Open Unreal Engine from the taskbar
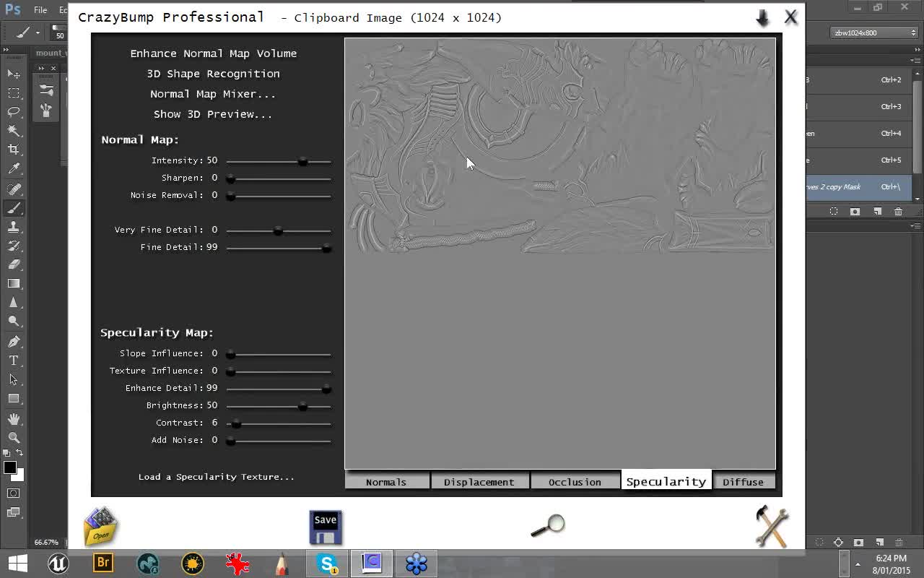Viewport: 924px width, 578px height. (58, 563)
